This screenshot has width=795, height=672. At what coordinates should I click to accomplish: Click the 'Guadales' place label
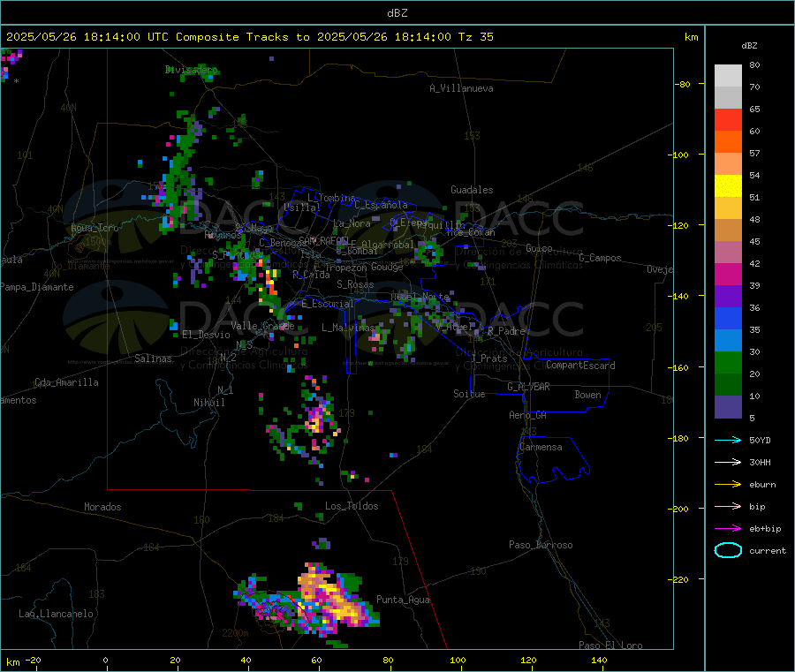pos(472,190)
